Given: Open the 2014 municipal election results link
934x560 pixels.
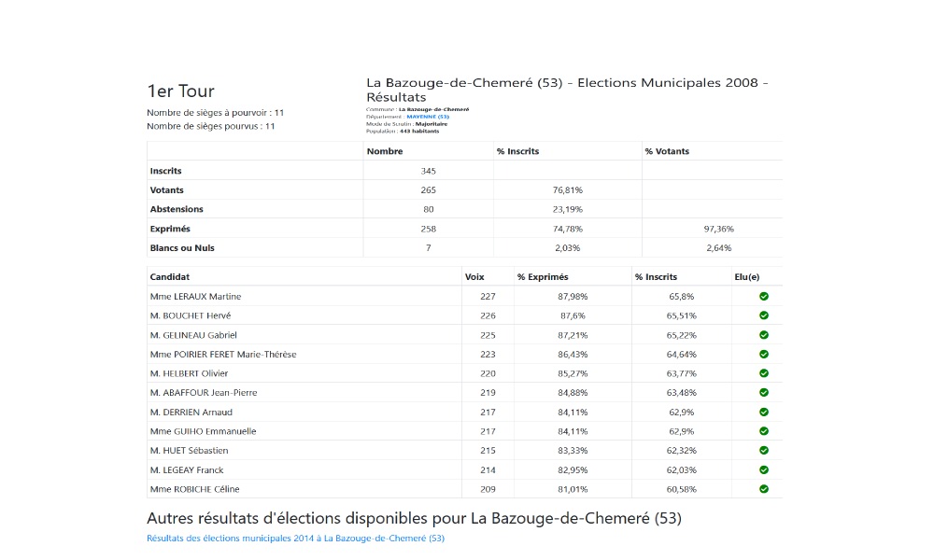Looking at the screenshot, I should [295, 539].
